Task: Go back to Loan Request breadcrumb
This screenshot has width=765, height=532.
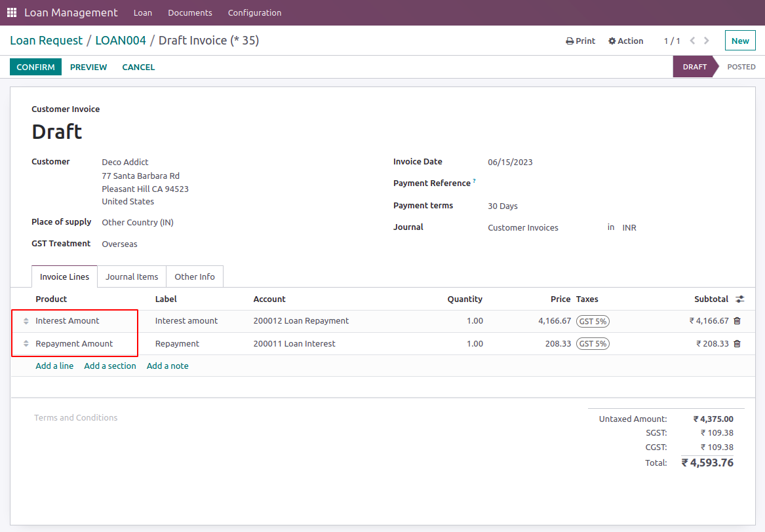Action: tap(47, 41)
